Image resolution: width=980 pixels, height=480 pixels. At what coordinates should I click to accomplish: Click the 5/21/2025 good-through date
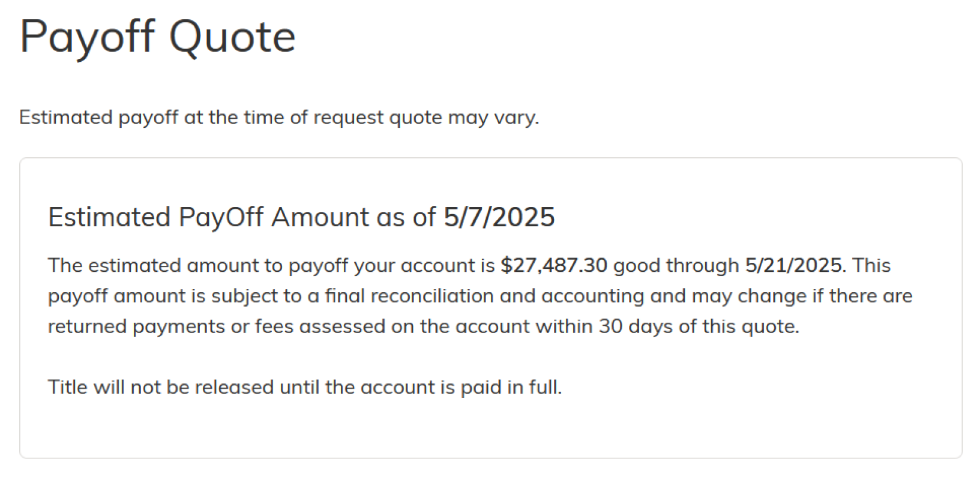(793, 265)
